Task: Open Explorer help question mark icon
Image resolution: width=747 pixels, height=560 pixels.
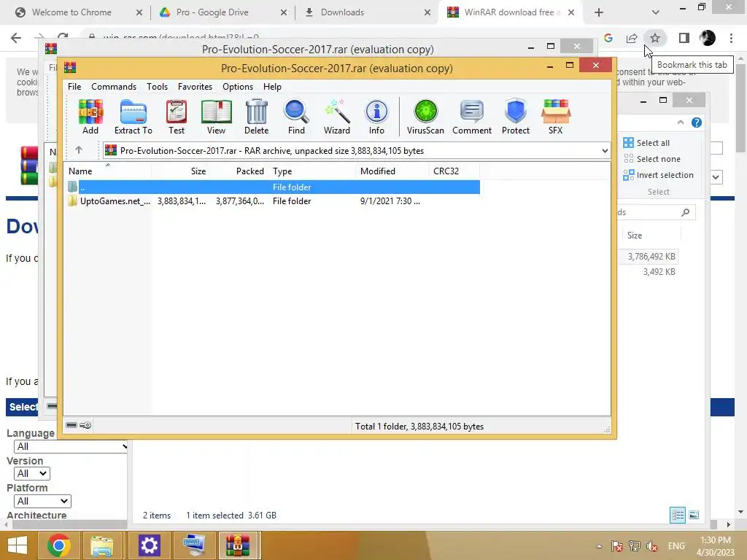Action: (x=697, y=122)
